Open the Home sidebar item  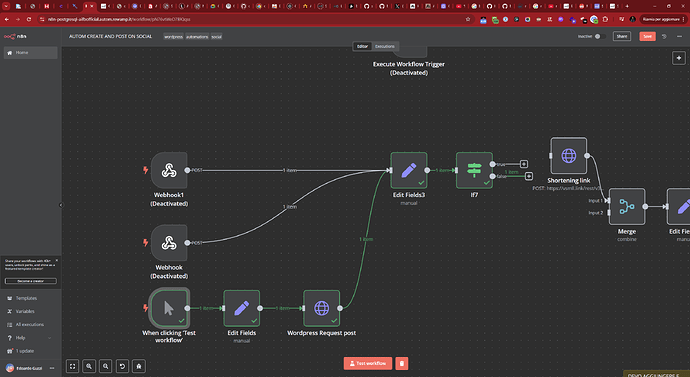tap(31, 53)
